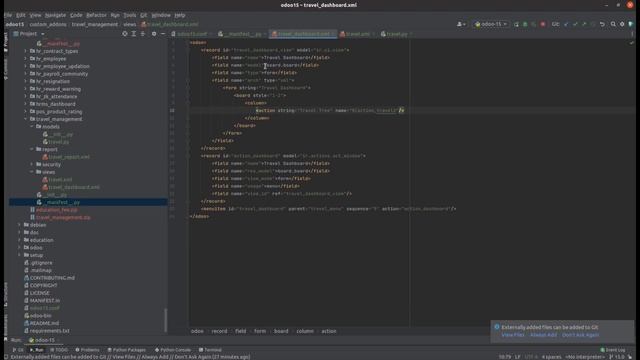
Task: Click the Rollback undo icon
Action: 602,24
